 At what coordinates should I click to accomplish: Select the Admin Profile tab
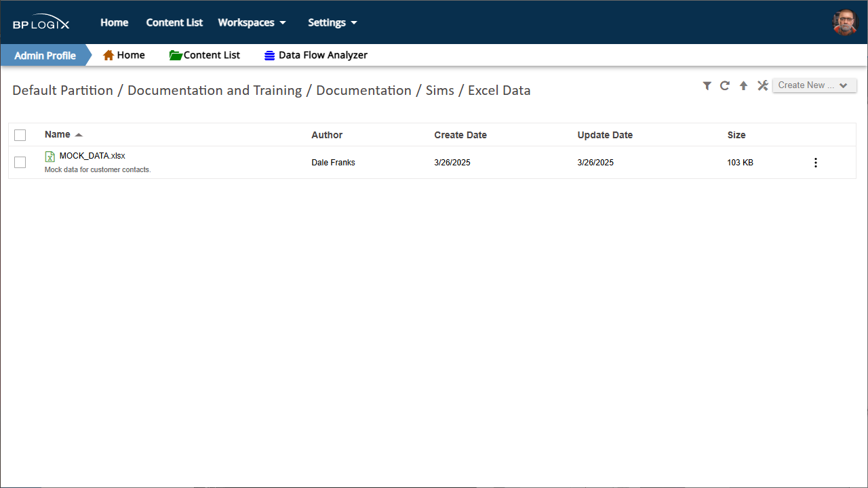coord(45,56)
